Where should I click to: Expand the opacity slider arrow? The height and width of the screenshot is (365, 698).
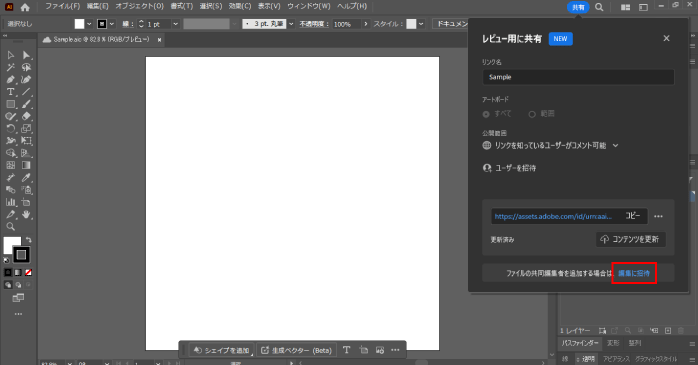tap(366, 24)
